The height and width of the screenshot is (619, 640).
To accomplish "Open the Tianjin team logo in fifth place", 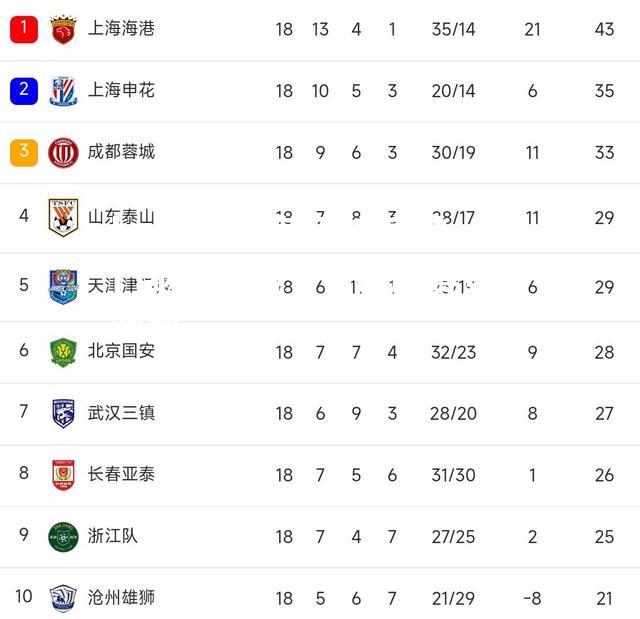I will click(63, 287).
